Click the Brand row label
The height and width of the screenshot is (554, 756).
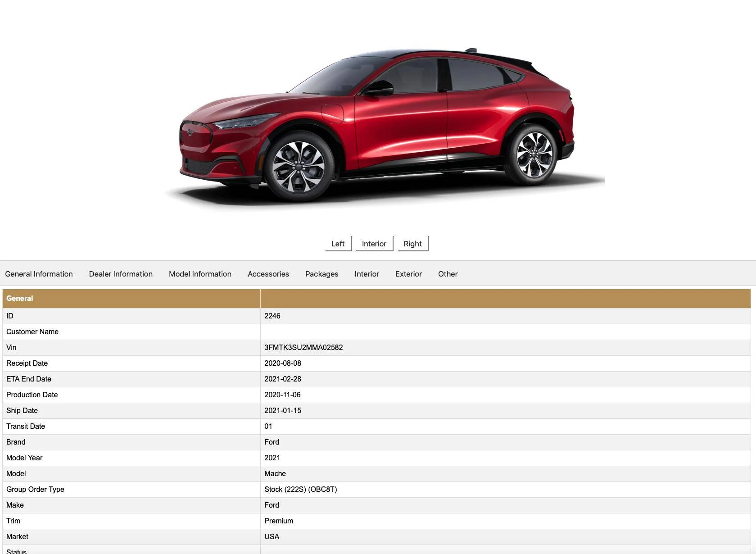click(x=16, y=442)
